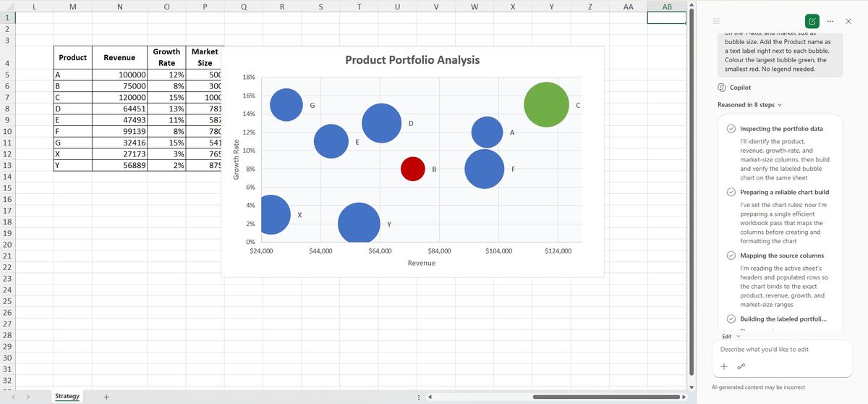Select the red bubble for product B
Screen dimensions: 868x404
pyautogui.click(x=412, y=168)
